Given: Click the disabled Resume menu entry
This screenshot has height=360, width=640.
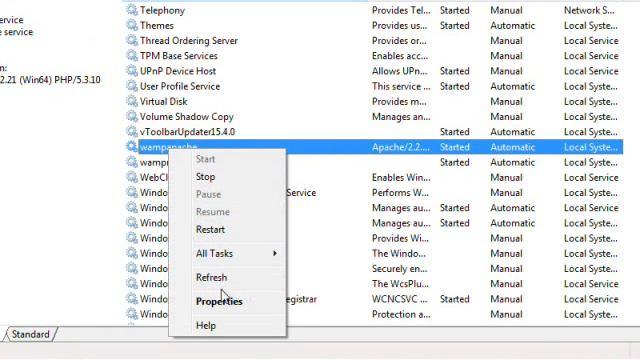Looking at the screenshot, I should pyautogui.click(x=213, y=212).
